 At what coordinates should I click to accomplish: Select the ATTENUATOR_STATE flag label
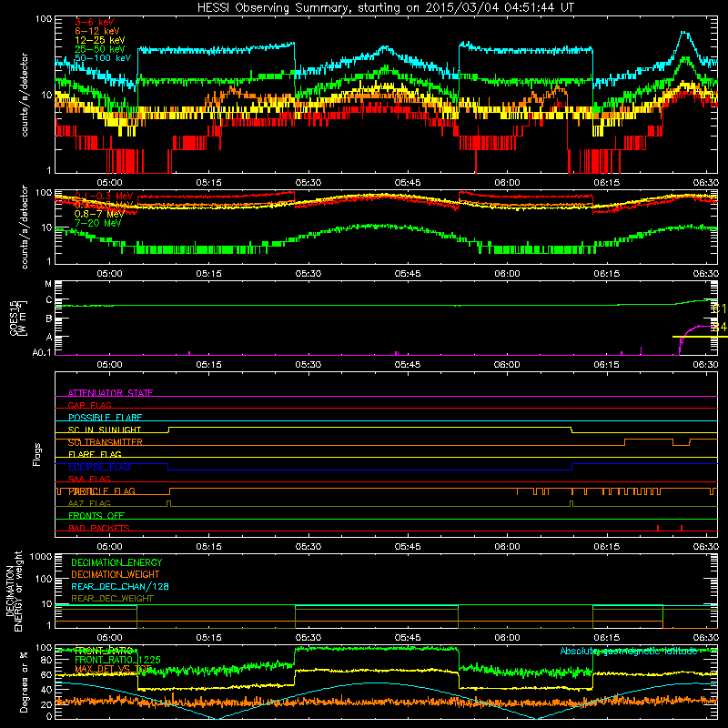click(x=110, y=393)
